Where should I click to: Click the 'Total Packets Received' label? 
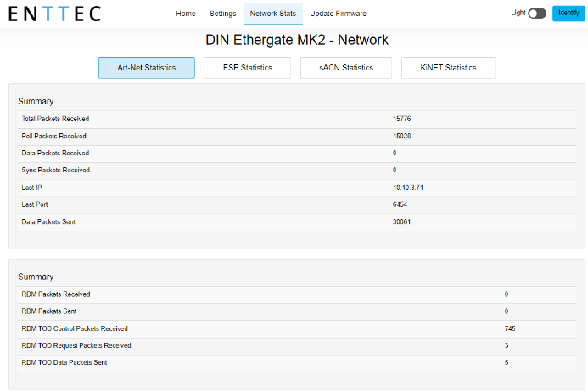click(55, 119)
